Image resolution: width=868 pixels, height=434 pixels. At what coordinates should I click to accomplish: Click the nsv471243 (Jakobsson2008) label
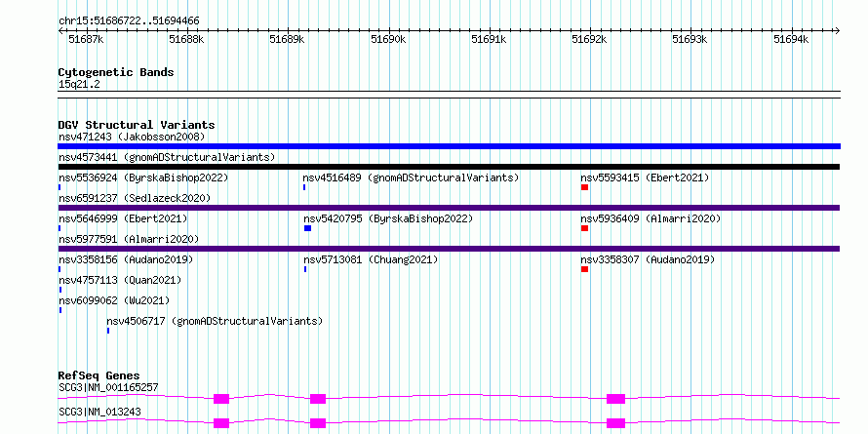(x=132, y=137)
